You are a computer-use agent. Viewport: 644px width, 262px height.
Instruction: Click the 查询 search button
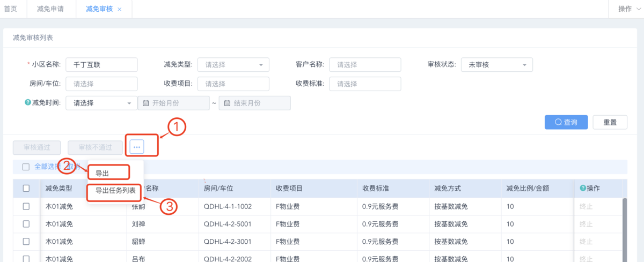(x=566, y=122)
